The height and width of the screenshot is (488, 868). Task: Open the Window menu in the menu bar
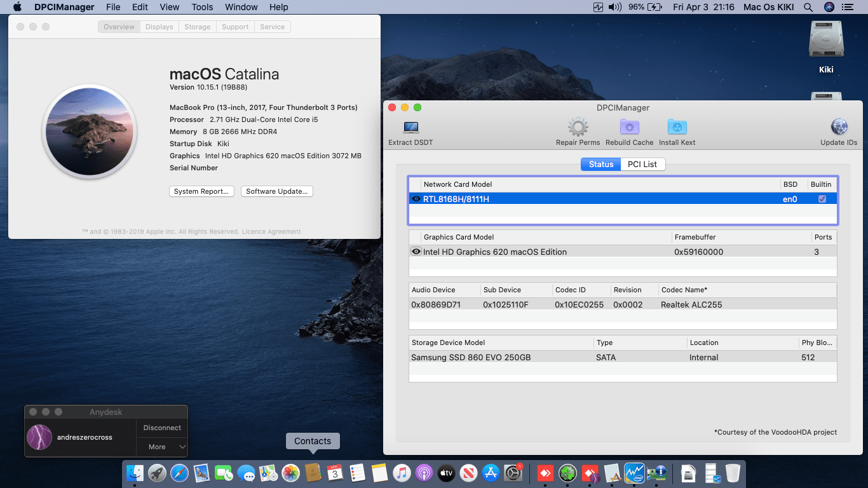(x=241, y=7)
